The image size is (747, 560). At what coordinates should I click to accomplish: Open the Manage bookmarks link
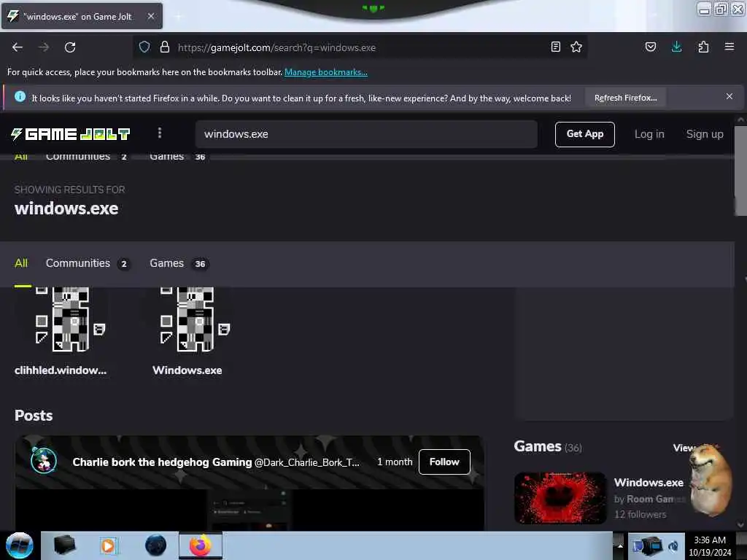pos(326,72)
